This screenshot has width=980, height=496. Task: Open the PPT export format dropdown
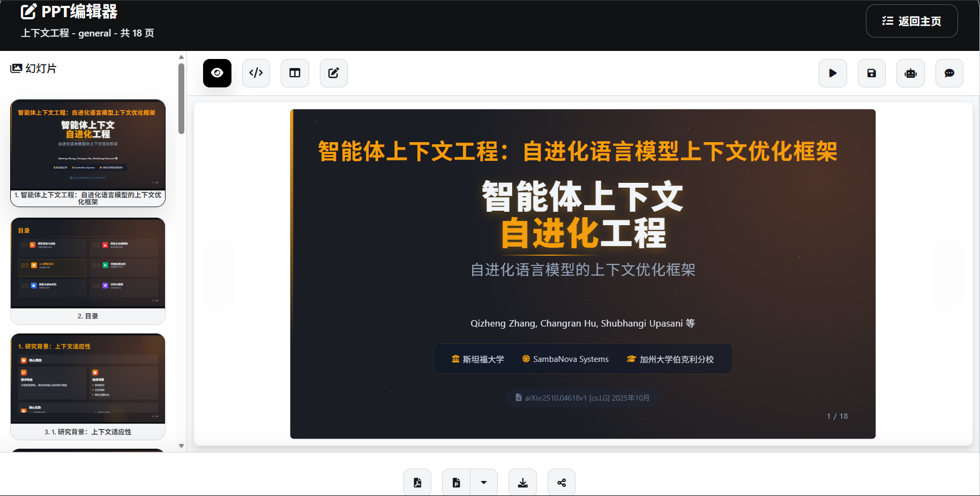[484, 482]
